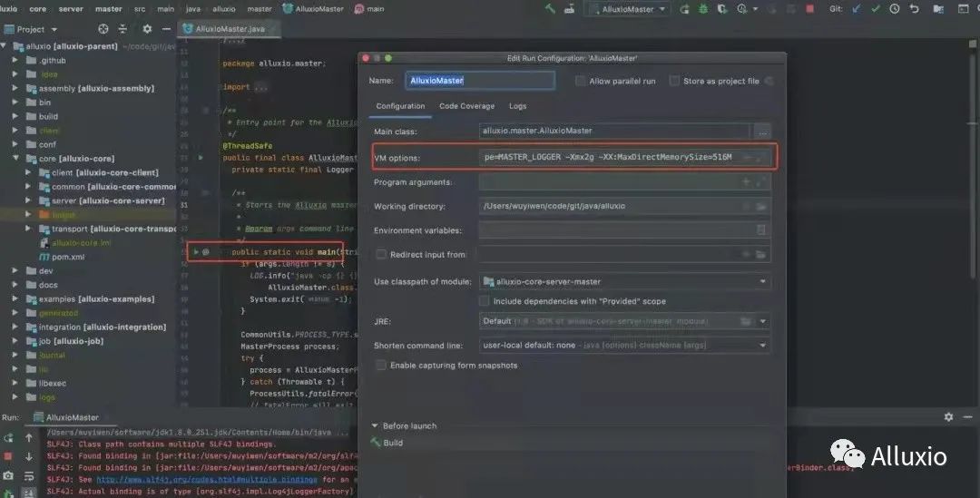Check Include dependencies with Provided scope
Screen dimensions: 980x498
485,301
